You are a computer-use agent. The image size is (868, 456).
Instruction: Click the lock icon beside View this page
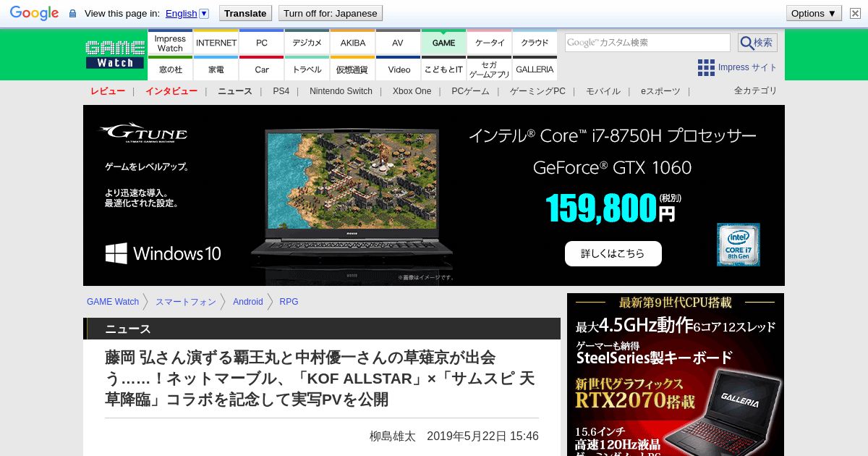[x=72, y=14]
